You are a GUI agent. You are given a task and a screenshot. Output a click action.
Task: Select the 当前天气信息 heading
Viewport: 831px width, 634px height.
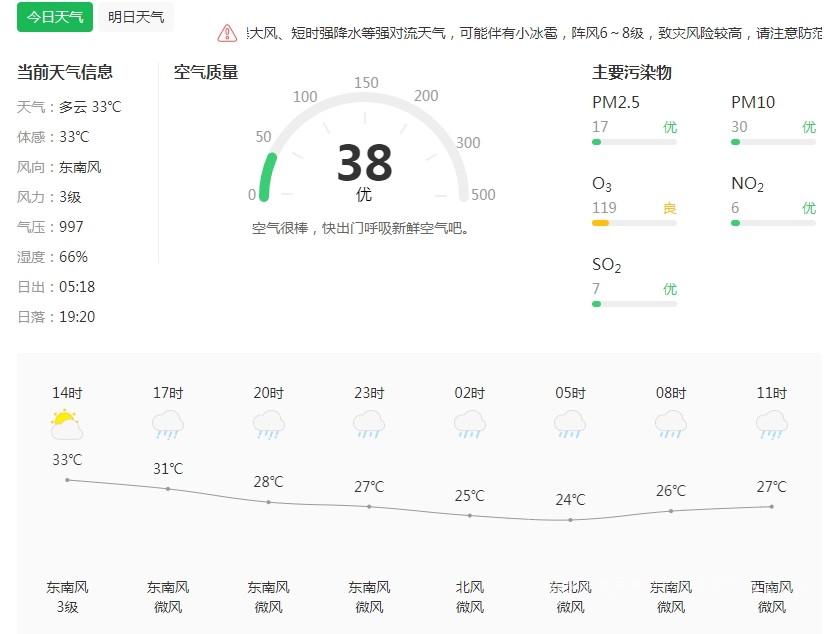pyautogui.click(x=65, y=72)
